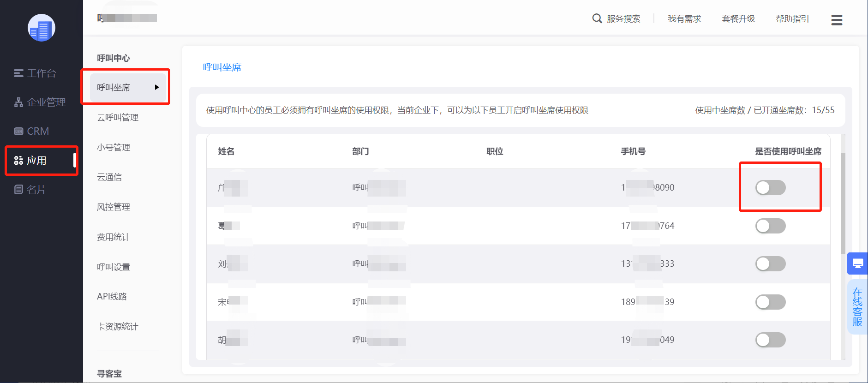Screen dimensions: 868x383
Task: Open the hamburger menu icon at top right
Action: pos(837,20)
